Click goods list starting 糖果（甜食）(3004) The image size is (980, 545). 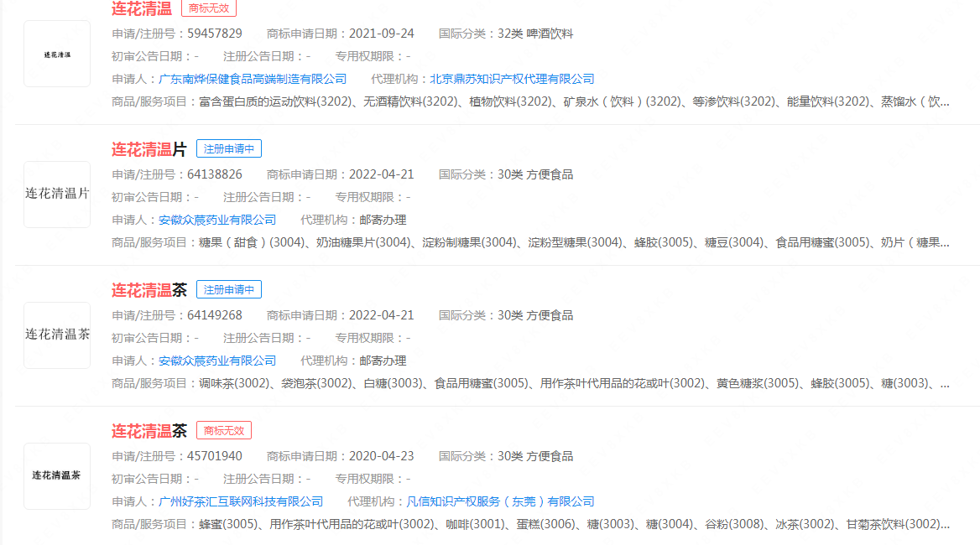(x=574, y=242)
